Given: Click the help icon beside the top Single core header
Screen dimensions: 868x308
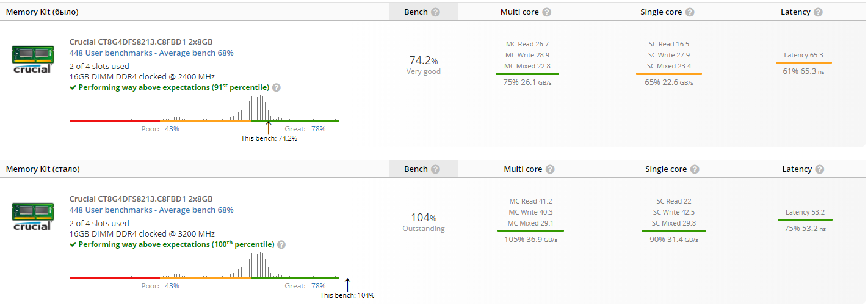Looking at the screenshot, I should pos(690,12).
